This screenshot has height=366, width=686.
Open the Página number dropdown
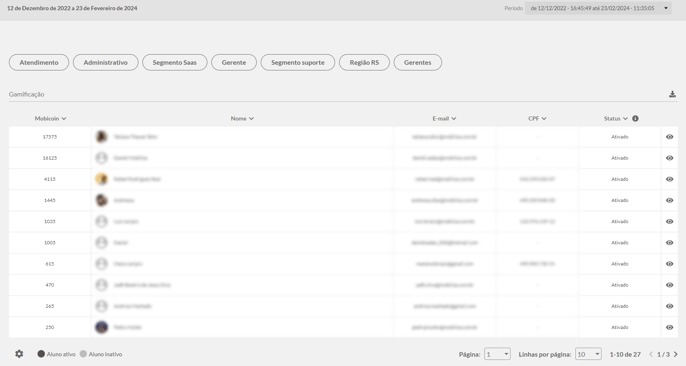[497, 354]
